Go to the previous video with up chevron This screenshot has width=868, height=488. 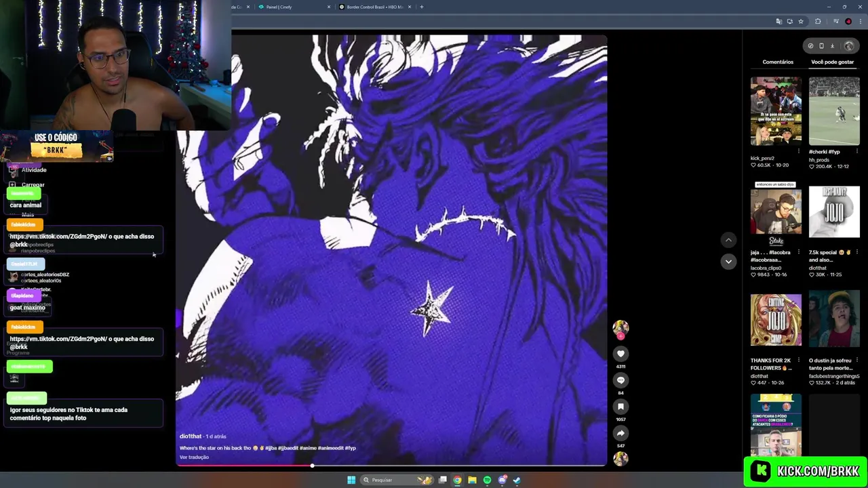coord(728,240)
